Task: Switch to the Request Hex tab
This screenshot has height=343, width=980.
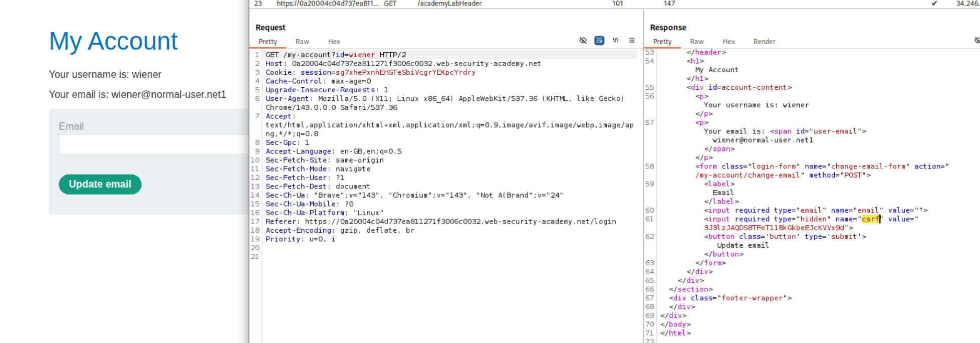Action: coord(334,42)
